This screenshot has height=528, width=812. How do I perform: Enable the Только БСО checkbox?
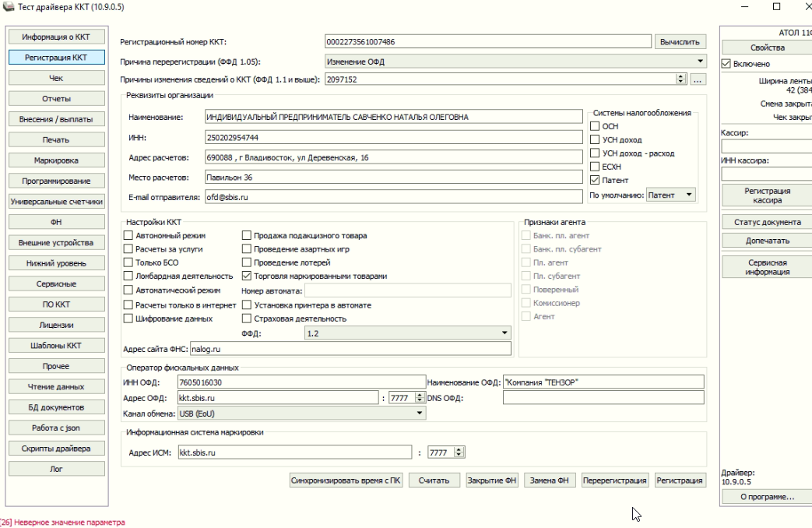click(128, 262)
